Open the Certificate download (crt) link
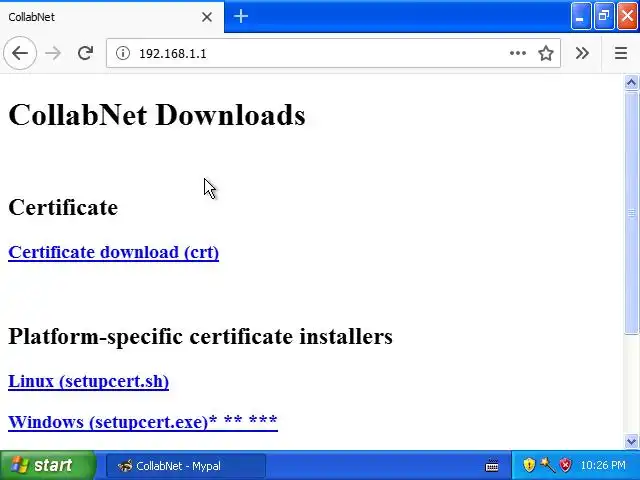Image resolution: width=640 pixels, height=480 pixels. click(113, 252)
